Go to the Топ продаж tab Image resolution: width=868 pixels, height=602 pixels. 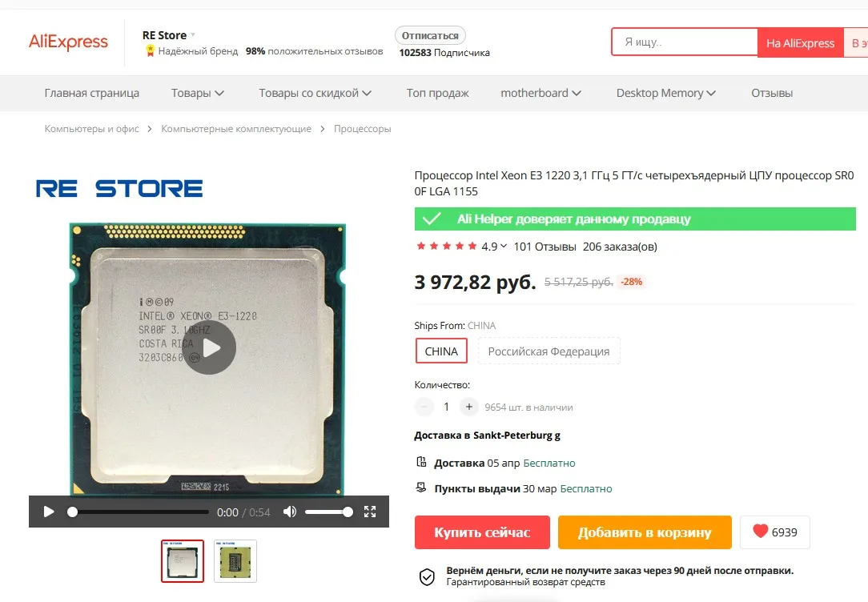[437, 93]
